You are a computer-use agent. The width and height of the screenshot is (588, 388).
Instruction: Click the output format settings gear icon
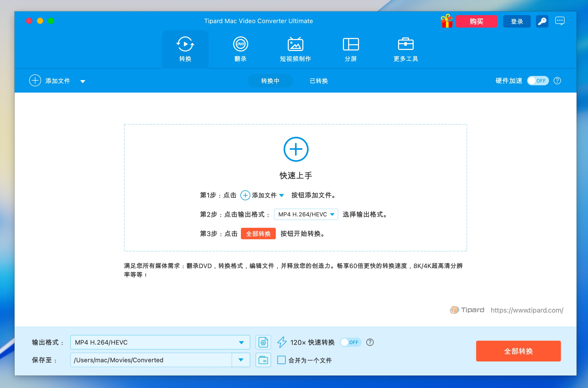tap(263, 342)
